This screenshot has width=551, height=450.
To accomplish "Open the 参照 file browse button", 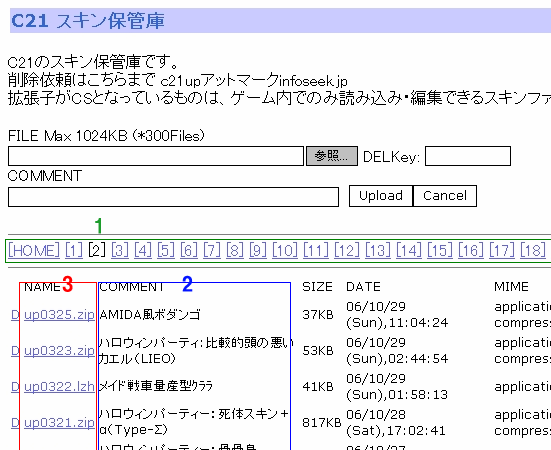I will (x=332, y=156).
